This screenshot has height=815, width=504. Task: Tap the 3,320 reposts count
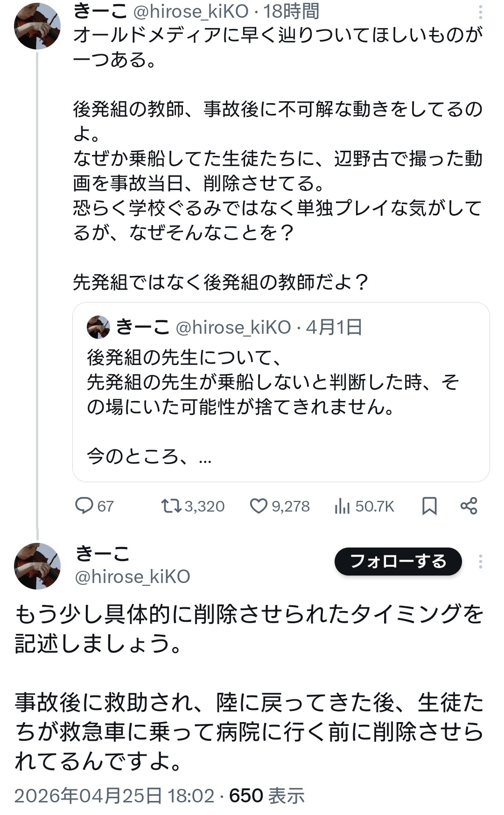click(204, 506)
